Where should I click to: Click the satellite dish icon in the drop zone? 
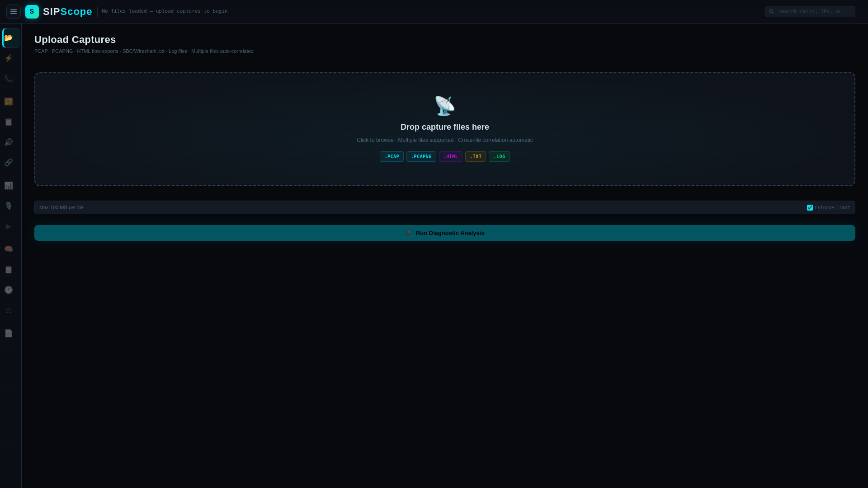tap(445, 106)
